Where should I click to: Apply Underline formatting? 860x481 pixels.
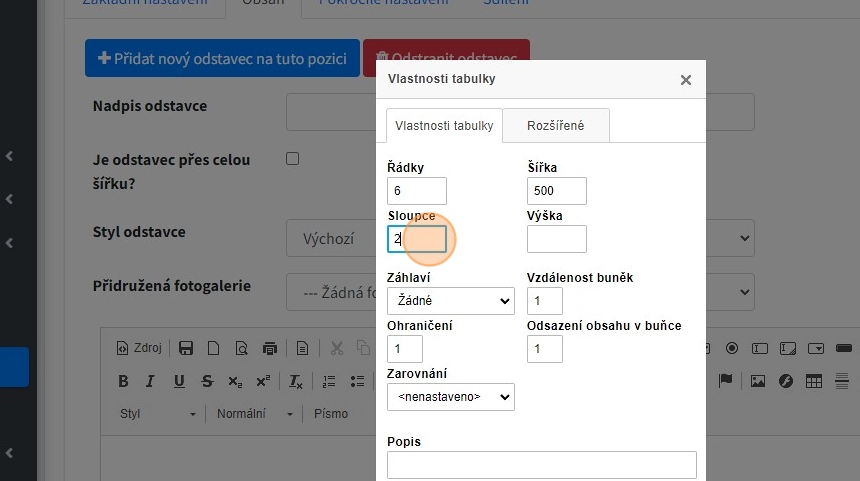click(179, 381)
